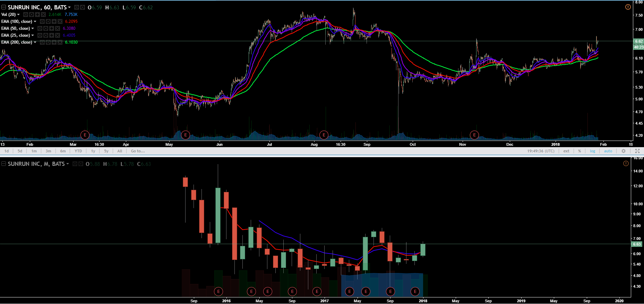Set the time range to 1d
Image resolution: width=644 pixels, height=304 pixels.
pos(7,151)
